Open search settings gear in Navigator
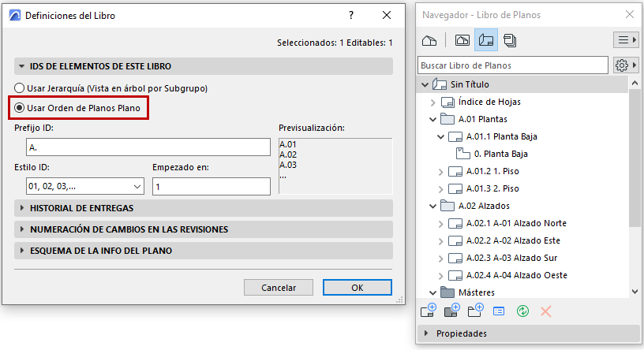644x350 pixels. tap(626, 65)
